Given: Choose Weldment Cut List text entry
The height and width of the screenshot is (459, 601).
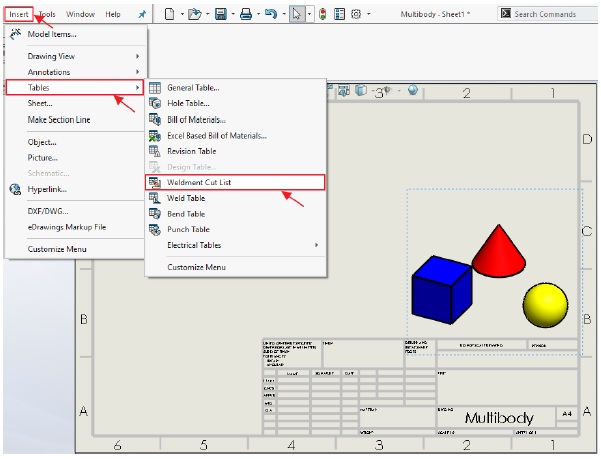Looking at the screenshot, I should pyautogui.click(x=199, y=182).
